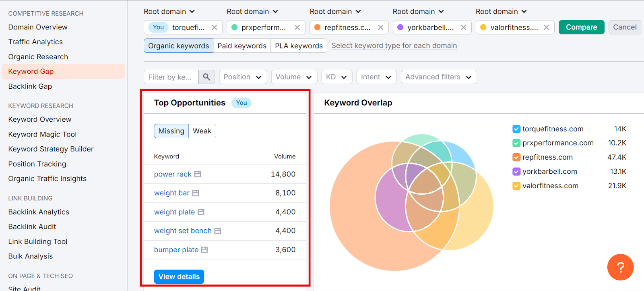Open the weight set bench keyword link
Screen dimensions: 644x291
(183, 231)
